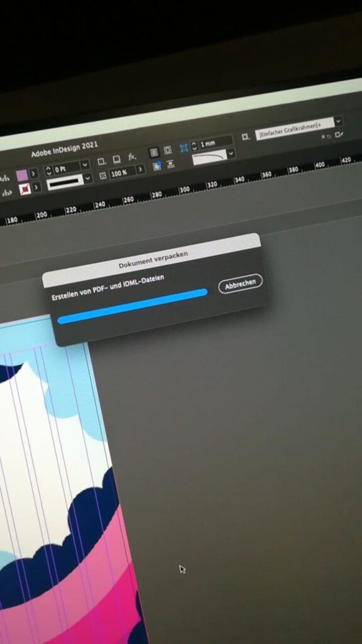Screen dimensions: 362x644
Task: Click the upper align icon at toolbar's left edge
Action: point(5,179)
